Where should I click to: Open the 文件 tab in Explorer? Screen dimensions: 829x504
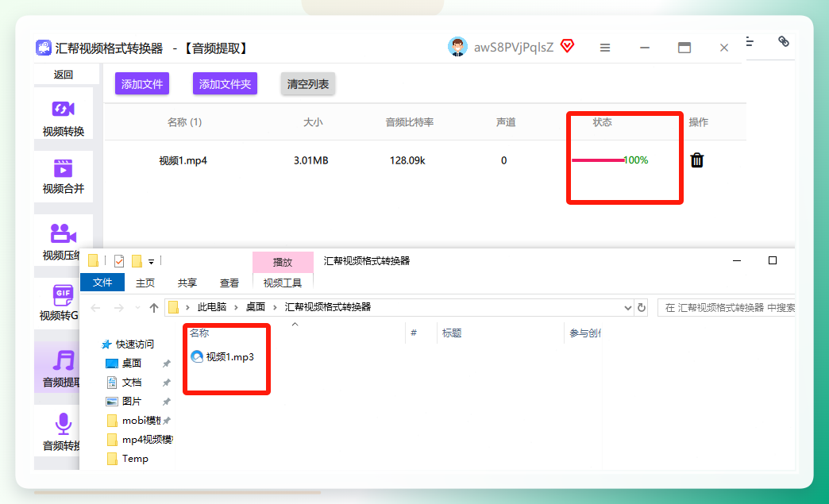point(102,283)
